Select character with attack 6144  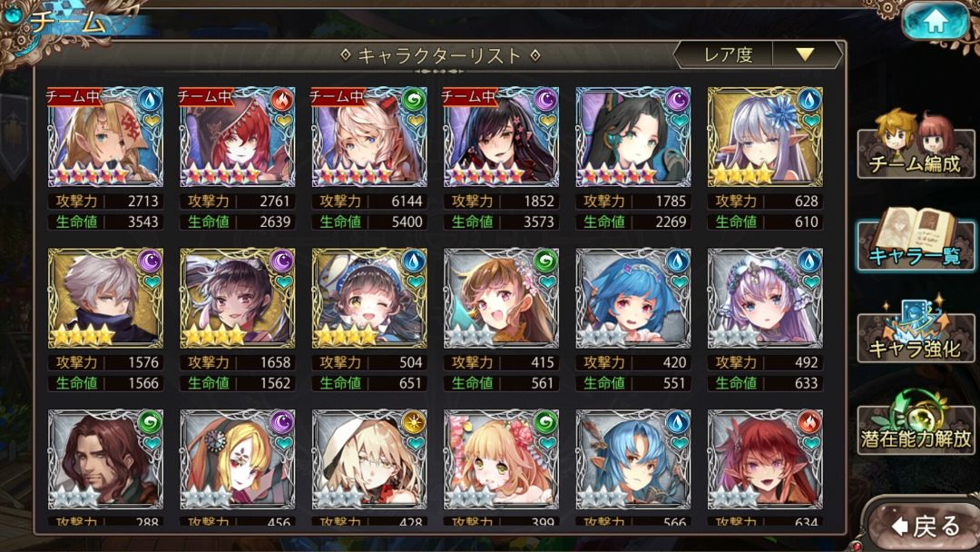tap(369, 137)
